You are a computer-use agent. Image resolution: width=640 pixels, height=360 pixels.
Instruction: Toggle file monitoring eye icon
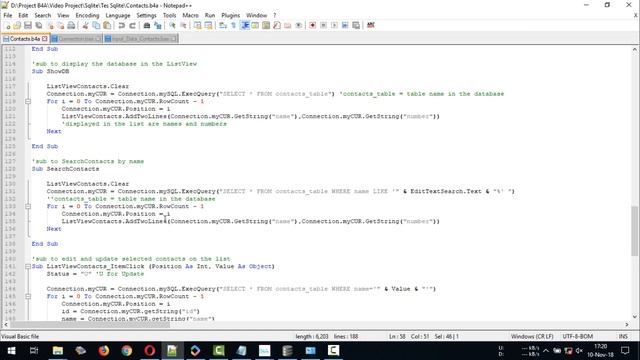click(x=299, y=25)
